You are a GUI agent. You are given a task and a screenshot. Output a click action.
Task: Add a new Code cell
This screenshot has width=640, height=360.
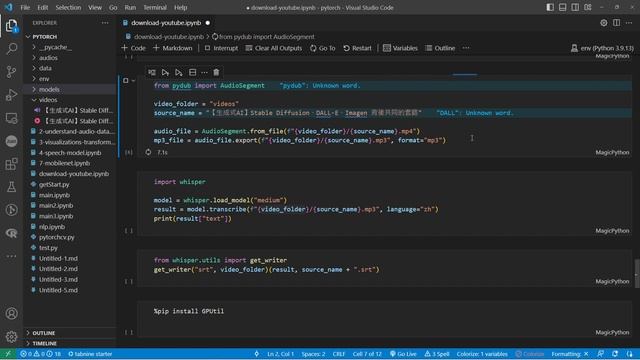133,48
